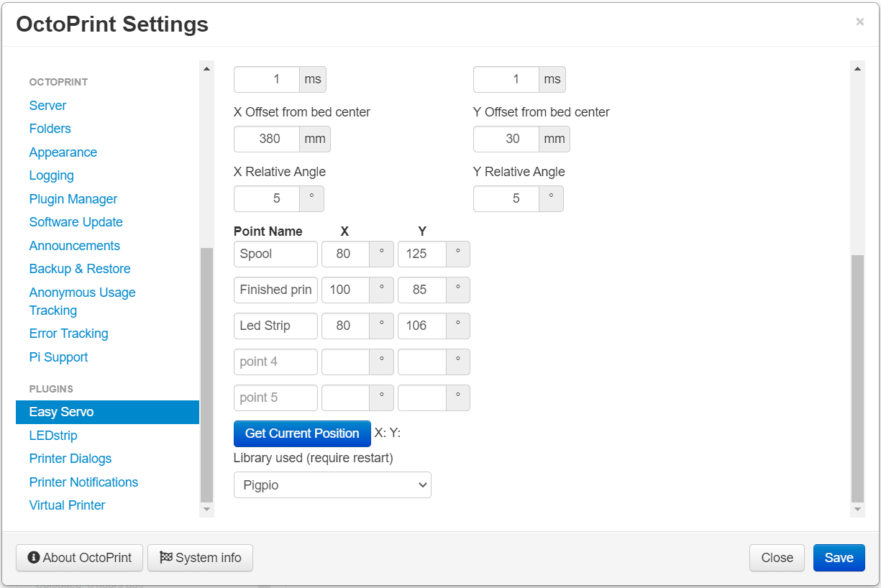Click the sidebar scrollbar up arrow
Image resolution: width=881 pixels, height=588 pixels.
click(x=207, y=68)
